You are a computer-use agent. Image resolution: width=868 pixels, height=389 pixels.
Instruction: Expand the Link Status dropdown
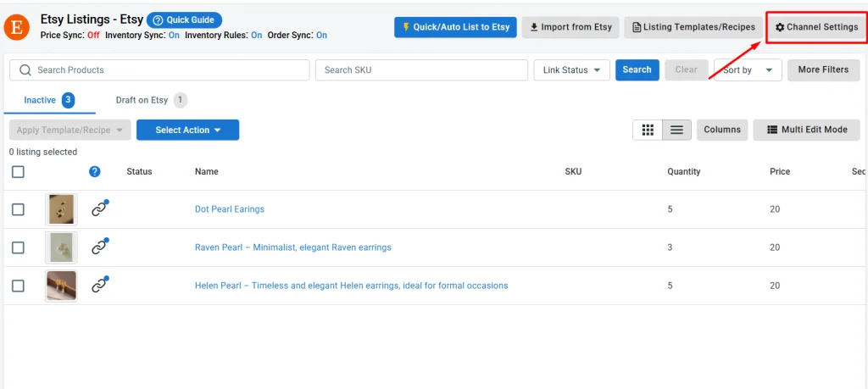click(x=571, y=70)
